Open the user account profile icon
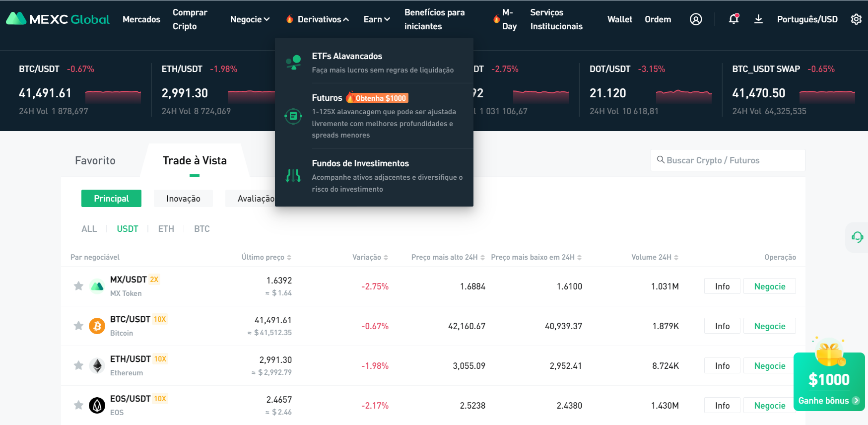 pos(696,19)
